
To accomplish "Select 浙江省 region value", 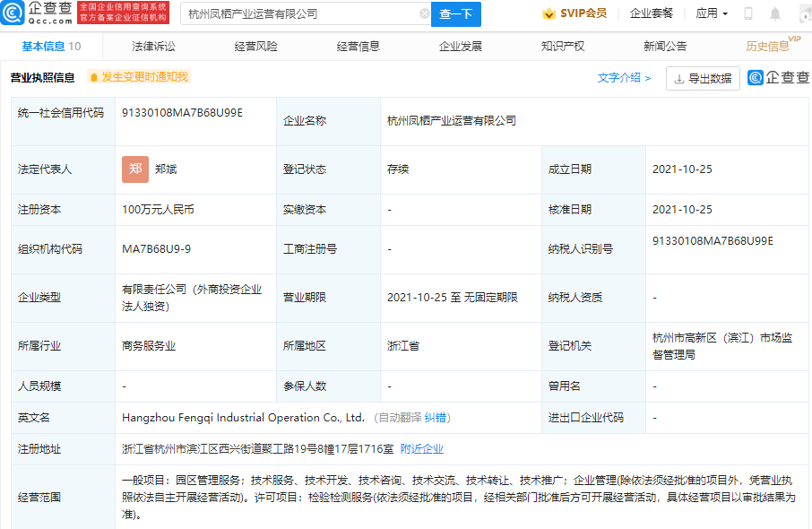I will click(x=403, y=346).
